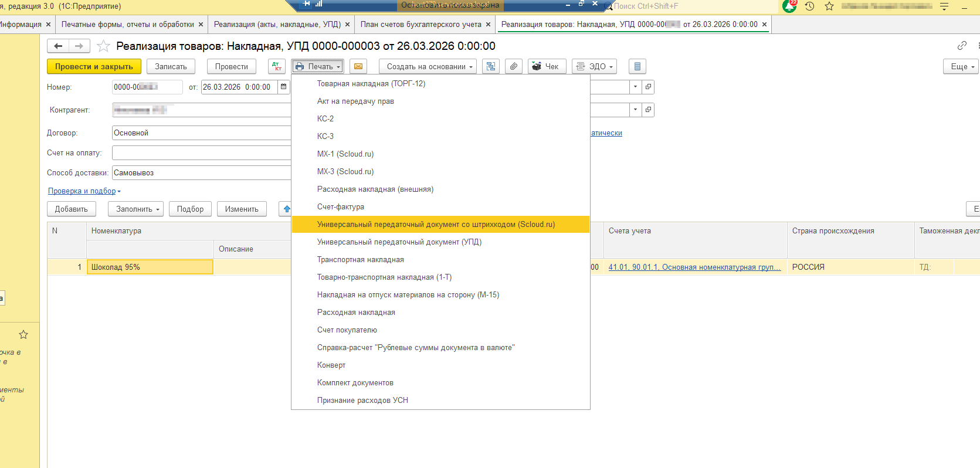Screen dimensions: 980x468
Task: Click Изменить button
Action: pos(242,209)
